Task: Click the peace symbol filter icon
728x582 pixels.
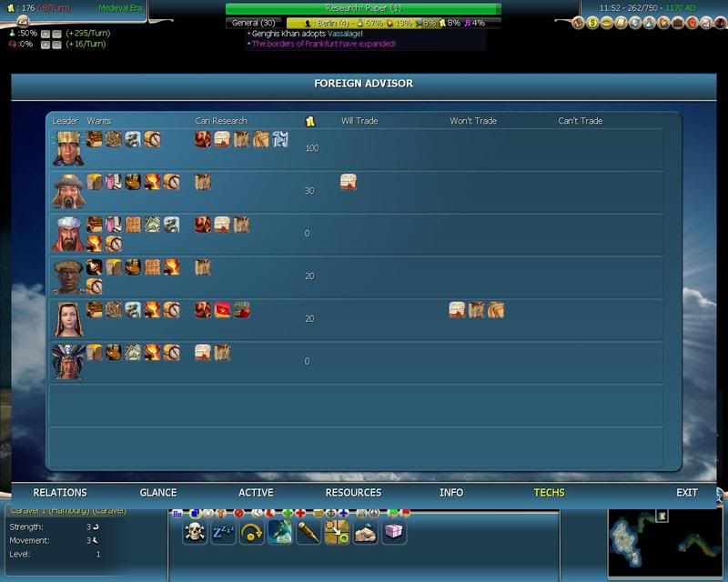Action: [x=374, y=513]
